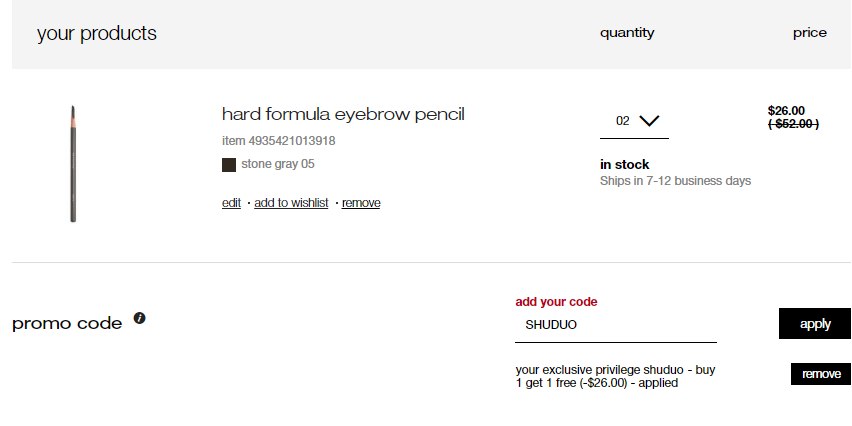Click the 'your products' heading

tap(97, 33)
